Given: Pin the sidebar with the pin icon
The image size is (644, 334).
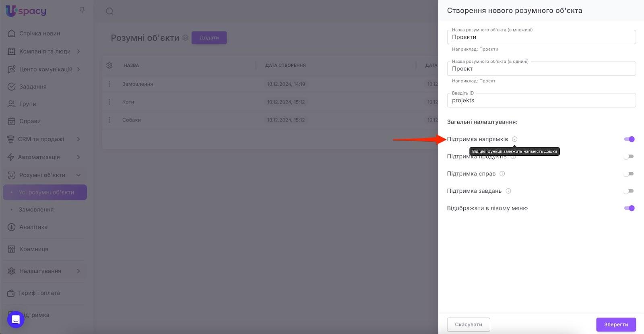Looking at the screenshot, I should click(x=82, y=10).
